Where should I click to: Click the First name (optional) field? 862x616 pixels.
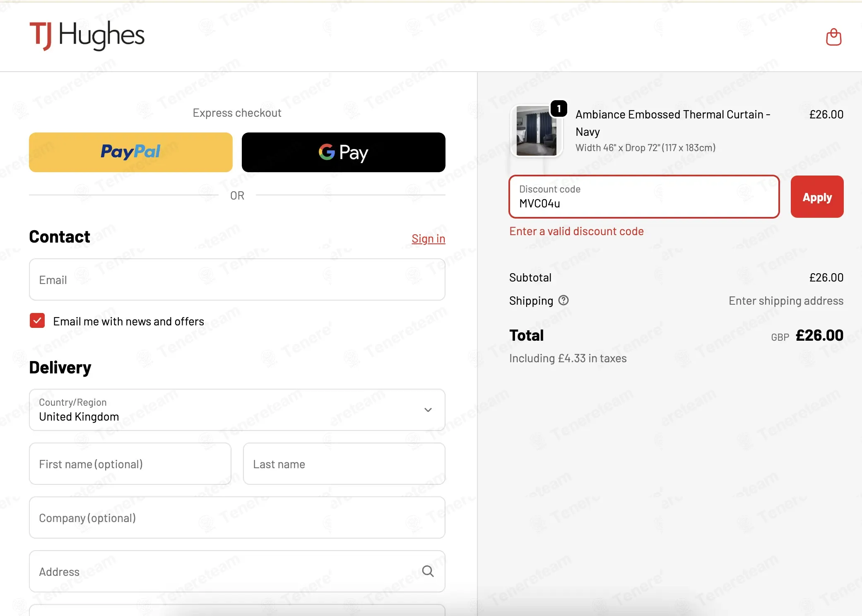click(x=130, y=464)
